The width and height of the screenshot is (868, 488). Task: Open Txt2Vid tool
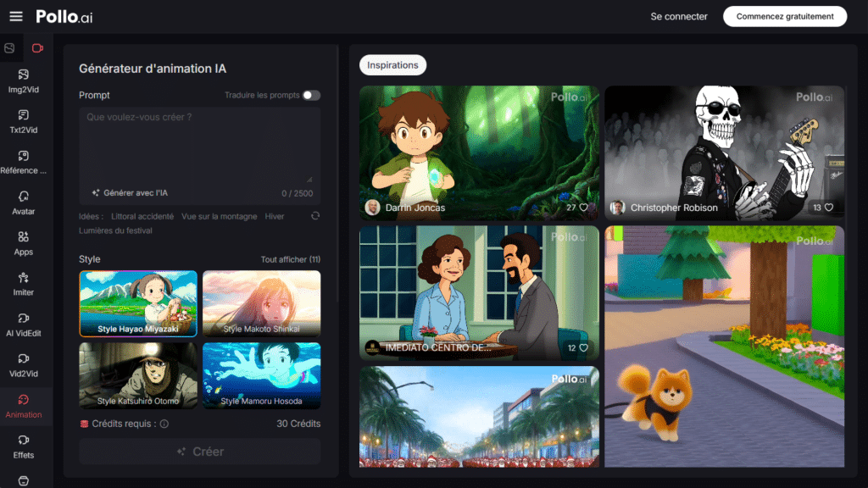click(23, 122)
